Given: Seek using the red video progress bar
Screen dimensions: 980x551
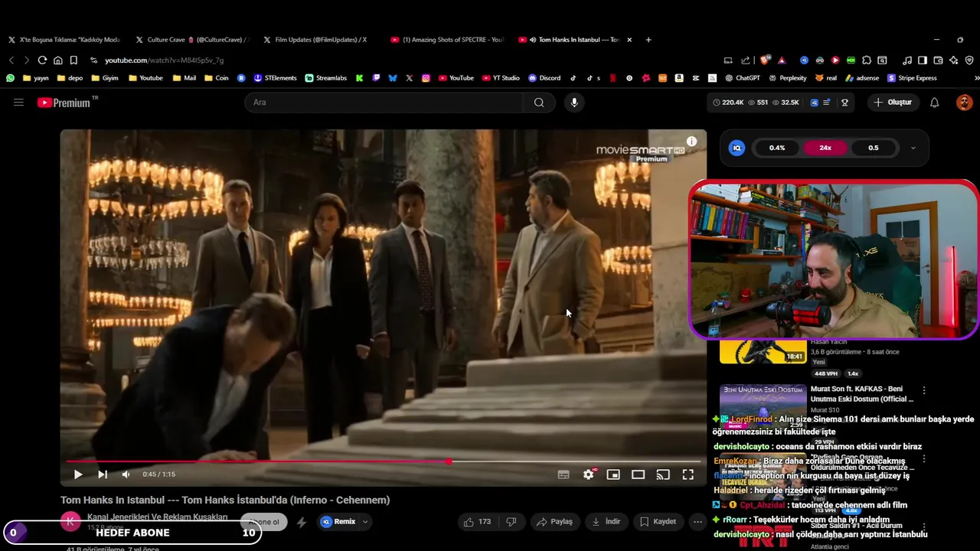Looking at the screenshot, I should 383,461.
